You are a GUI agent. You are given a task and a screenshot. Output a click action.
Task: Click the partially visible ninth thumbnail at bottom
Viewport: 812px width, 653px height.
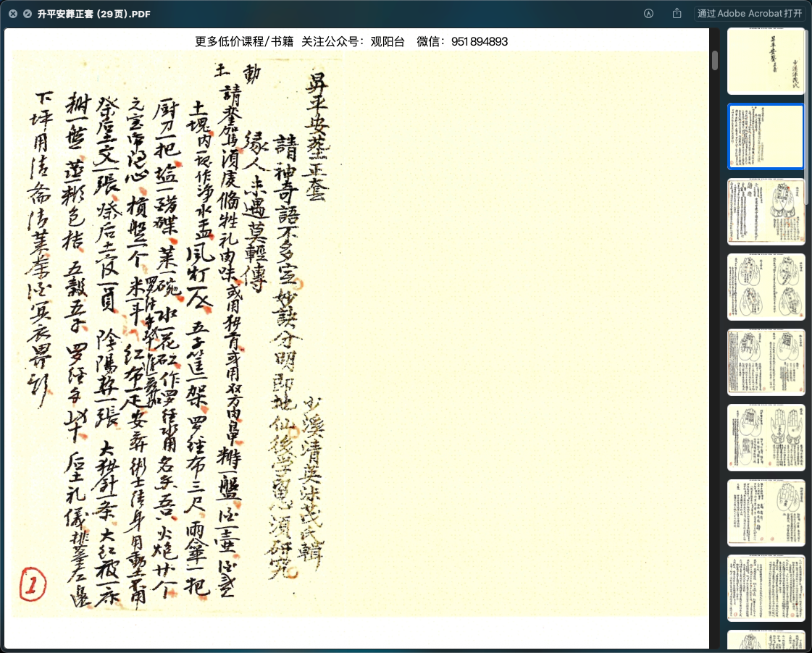[766, 641]
